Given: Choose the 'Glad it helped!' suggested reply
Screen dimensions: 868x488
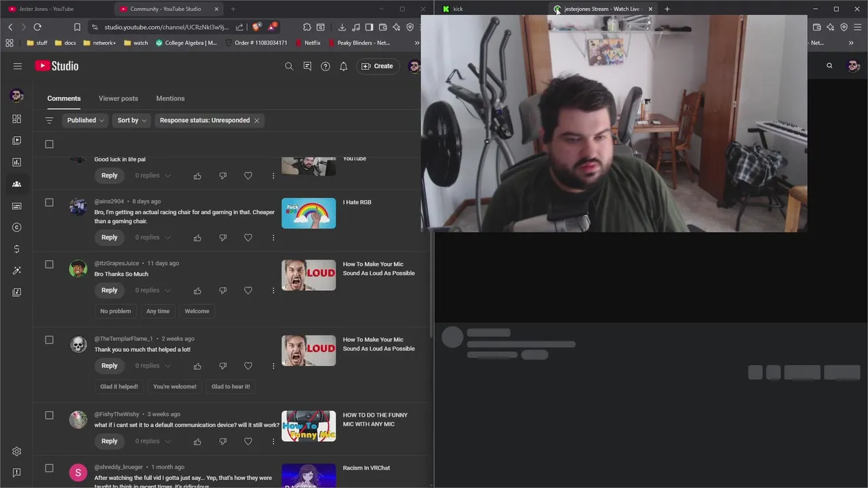Looking at the screenshot, I should [119, 386].
